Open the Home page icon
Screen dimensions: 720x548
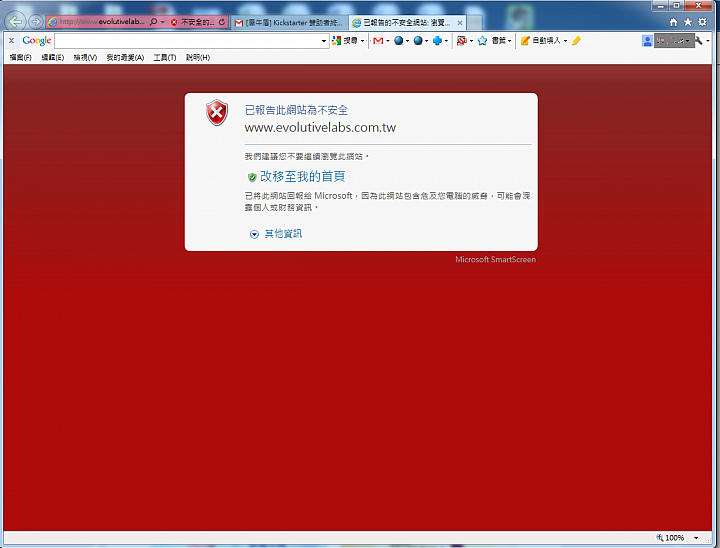673,22
